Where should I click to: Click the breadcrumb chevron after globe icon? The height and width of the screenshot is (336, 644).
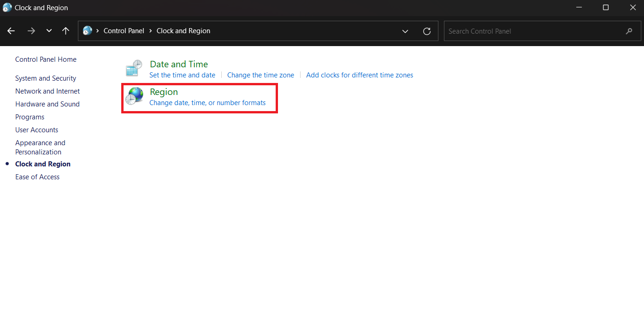click(98, 31)
